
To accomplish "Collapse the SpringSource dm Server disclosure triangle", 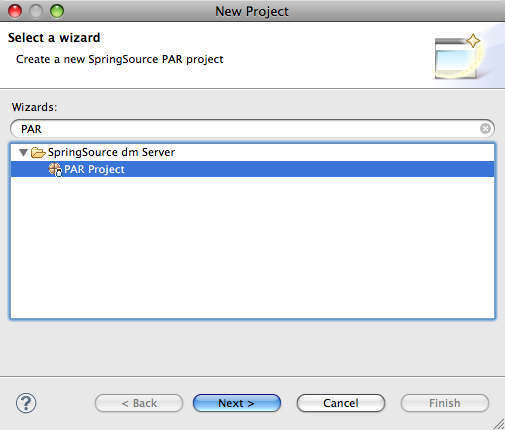I will [x=23, y=153].
